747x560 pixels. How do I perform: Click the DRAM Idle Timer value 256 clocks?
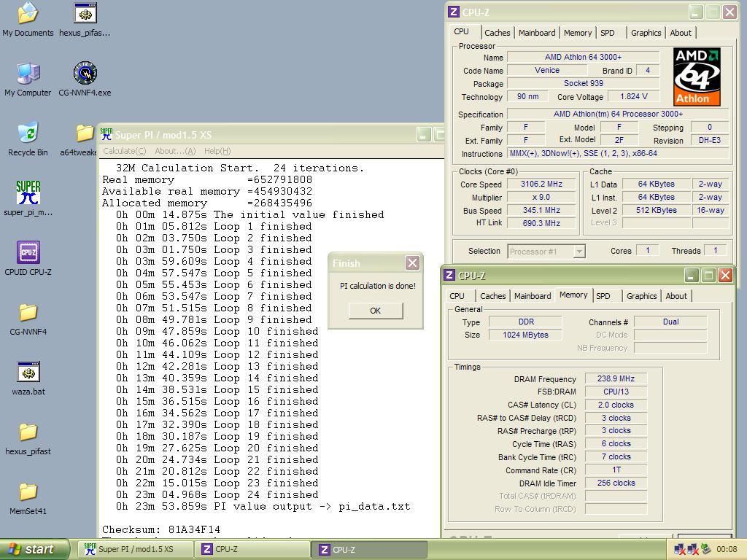coord(616,483)
